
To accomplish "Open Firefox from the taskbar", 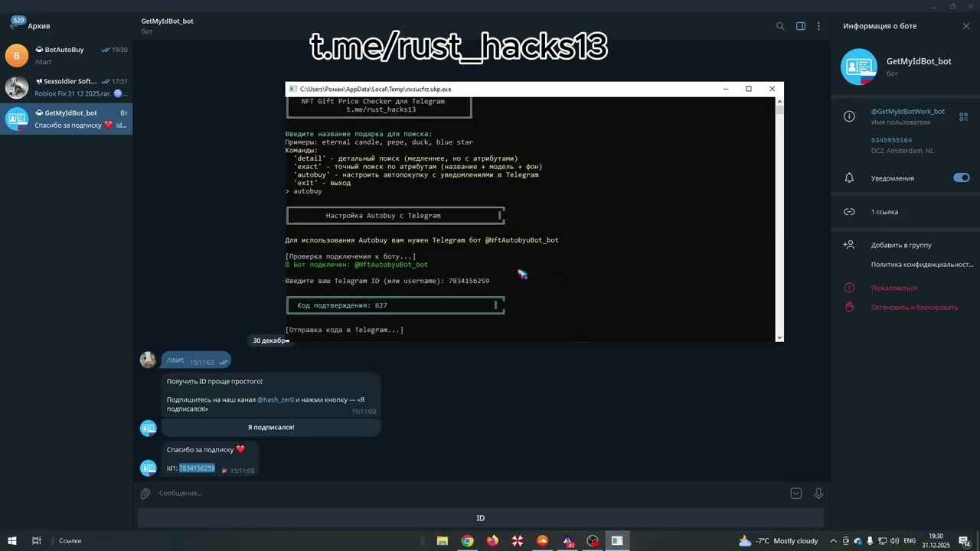I will (492, 540).
